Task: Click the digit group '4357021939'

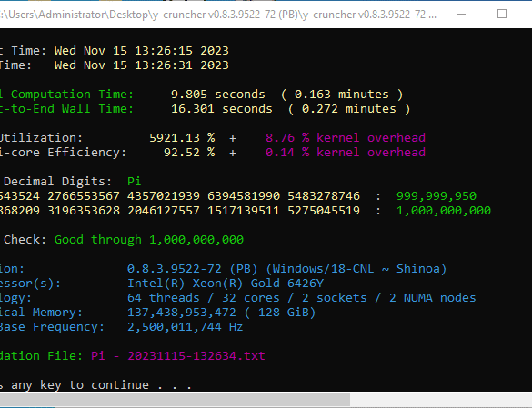Action: (164, 196)
